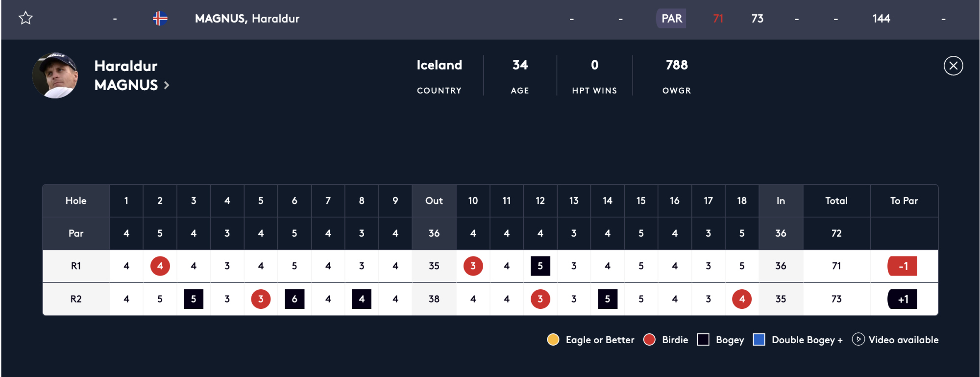Click the red Birdie legend circle
Viewport: 980px width, 377px height.
click(649, 340)
